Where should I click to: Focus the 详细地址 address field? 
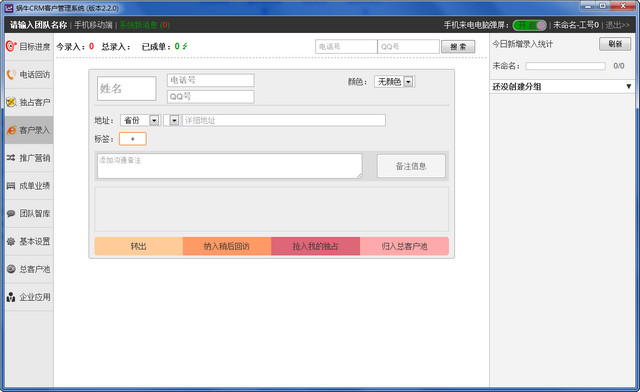coord(283,120)
